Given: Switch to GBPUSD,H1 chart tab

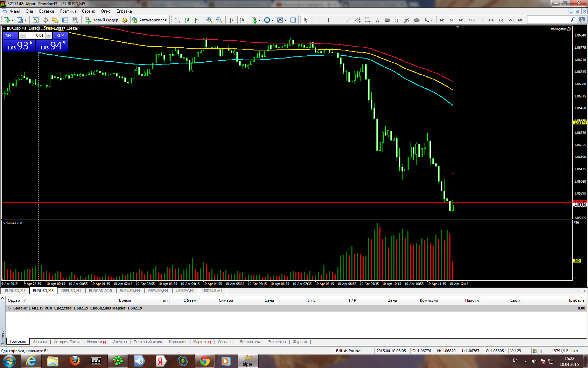Looking at the screenshot, I should pyautogui.click(x=71, y=291).
